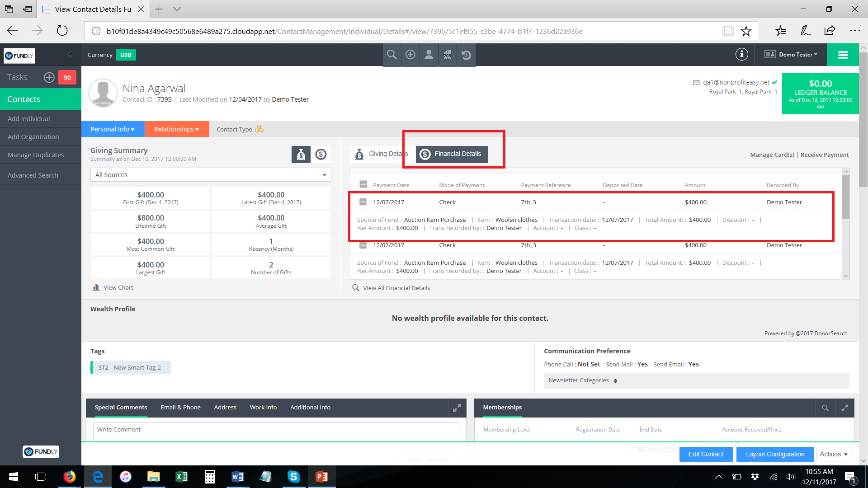Click Nina Agarwal's profile image placeholder
Viewport: 868px width, 488px height.
click(103, 93)
